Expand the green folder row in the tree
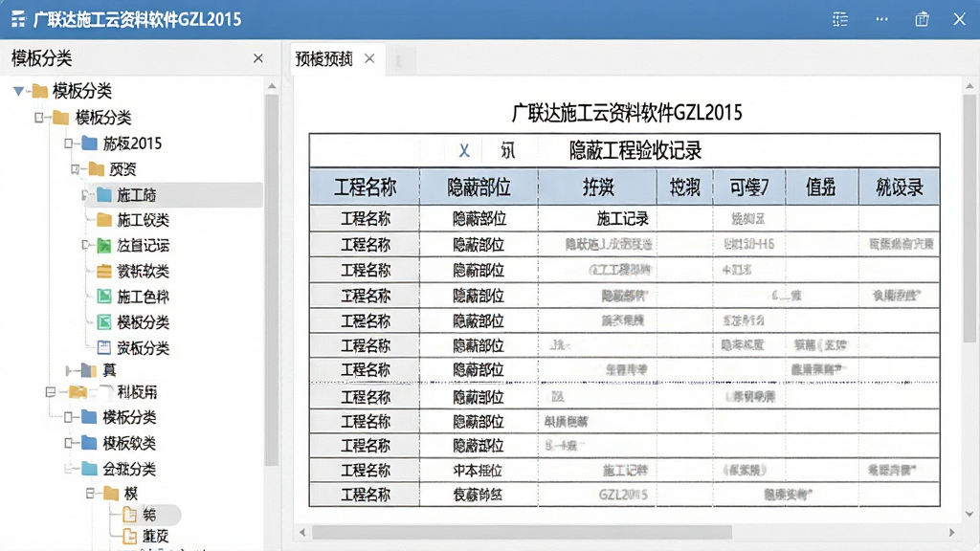980x551 pixels. click(86, 246)
